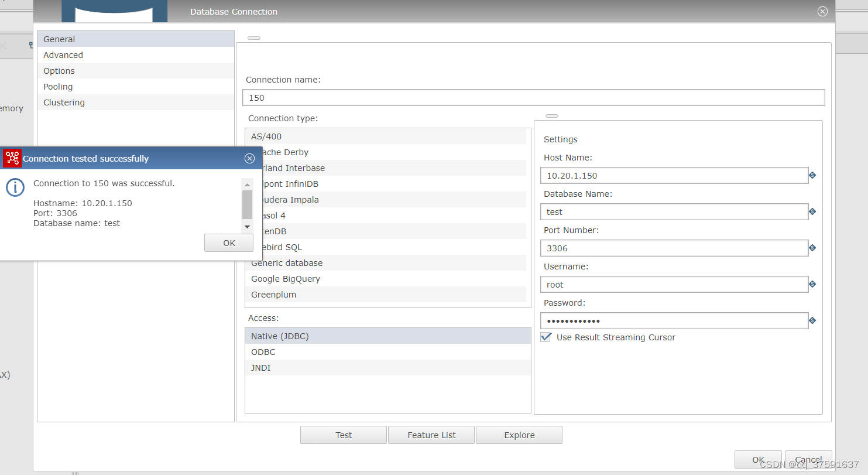The width and height of the screenshot is (868, 475).
Task: Select ExtenDB connection type
Action: 394,231
